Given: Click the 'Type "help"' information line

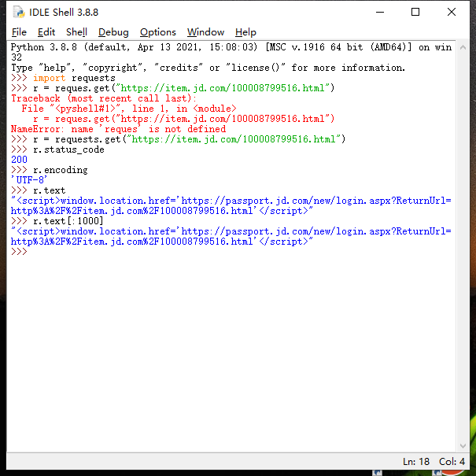Looking at the screenshot, I should (x=208, y=68).
